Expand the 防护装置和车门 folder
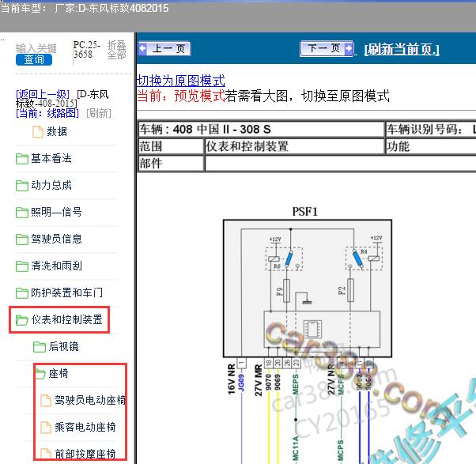 click(66, 292)
